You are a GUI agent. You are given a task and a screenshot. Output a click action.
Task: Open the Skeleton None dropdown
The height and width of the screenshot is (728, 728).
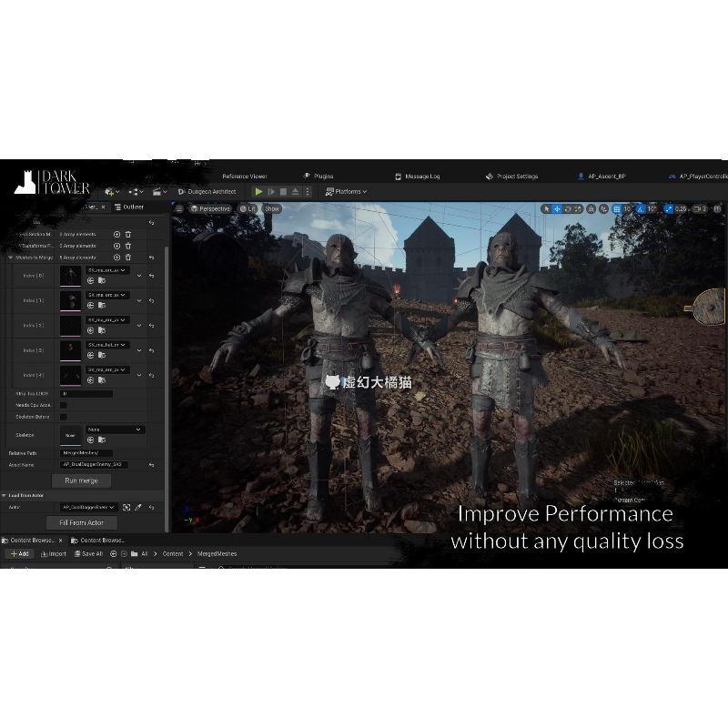click(x=115, y=430)
